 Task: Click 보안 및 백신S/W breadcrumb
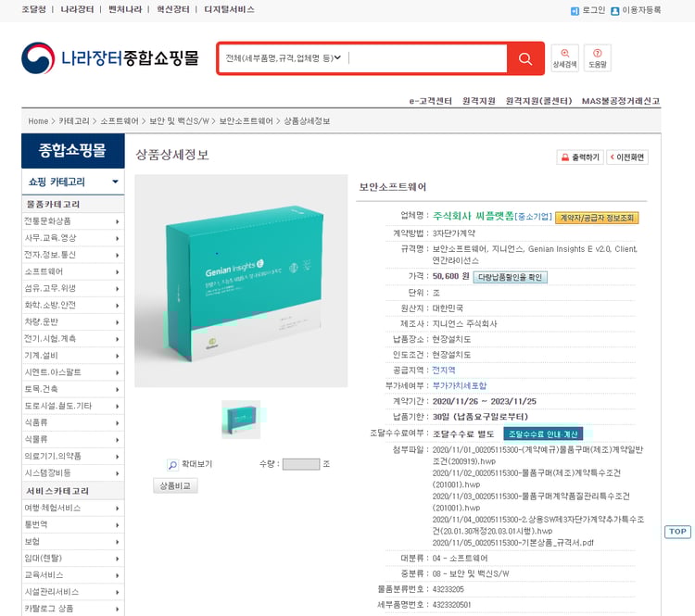(x=179, y=121)
